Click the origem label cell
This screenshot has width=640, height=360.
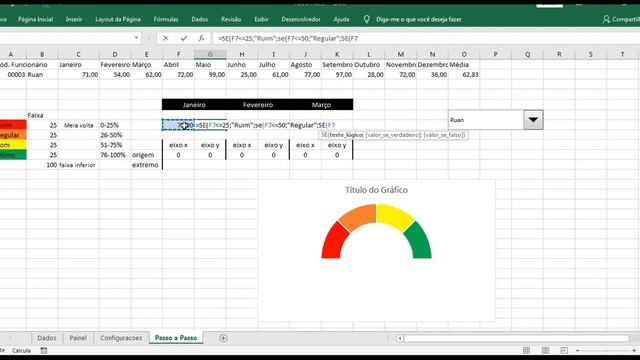click(x=147, y=155)
